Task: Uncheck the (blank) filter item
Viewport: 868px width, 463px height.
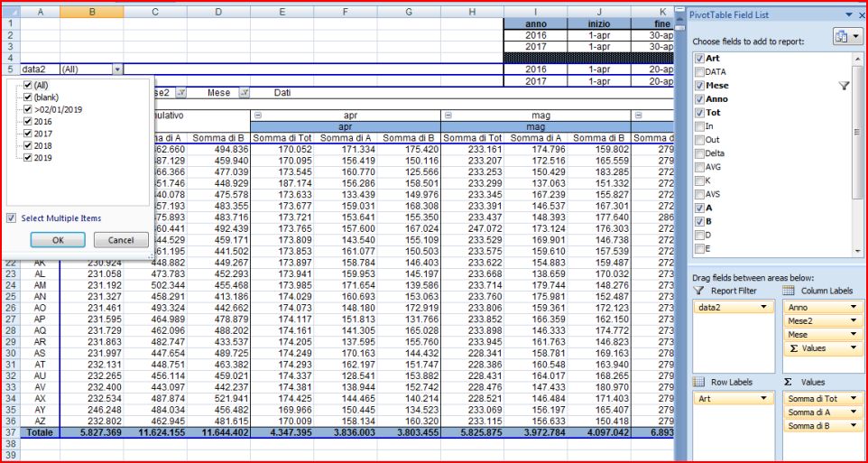Action: click(x=28, y=97)
